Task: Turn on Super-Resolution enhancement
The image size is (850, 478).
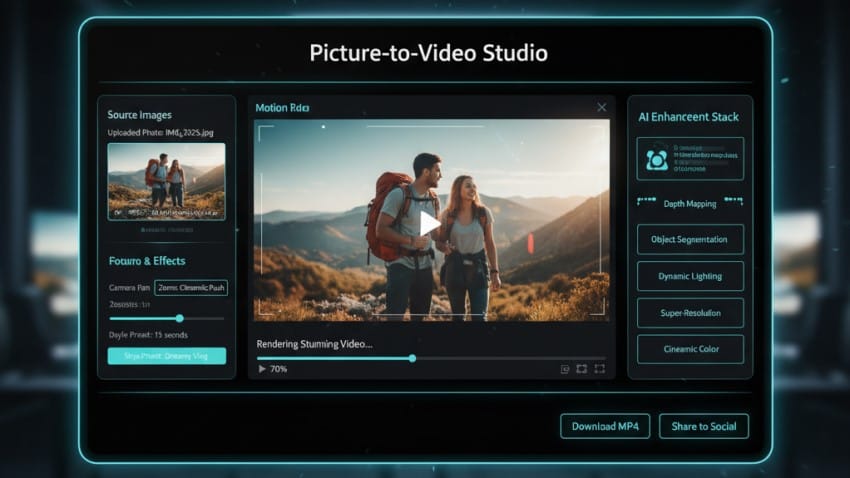Action: (690, 313)
